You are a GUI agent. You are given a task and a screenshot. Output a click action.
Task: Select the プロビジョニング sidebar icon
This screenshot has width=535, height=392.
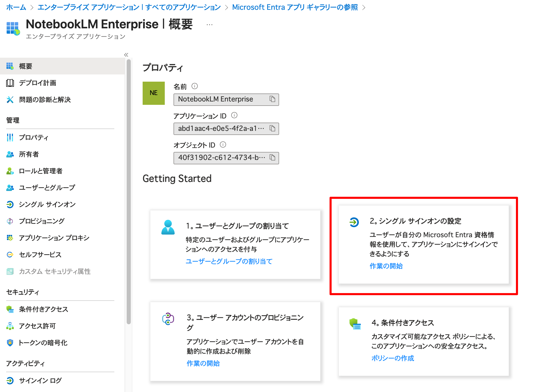point(10,221)
